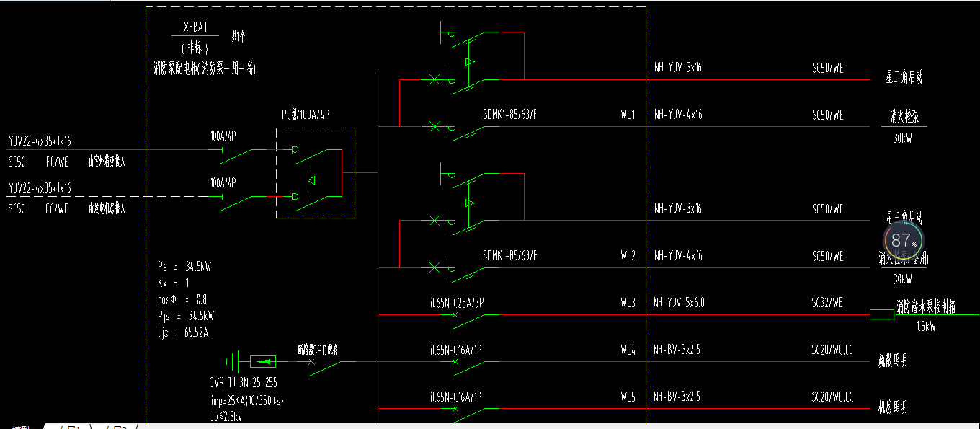This screenshot has height=429, width=980.
Task: Select the SPD配套 breaker label text
Action: [318, 350]
